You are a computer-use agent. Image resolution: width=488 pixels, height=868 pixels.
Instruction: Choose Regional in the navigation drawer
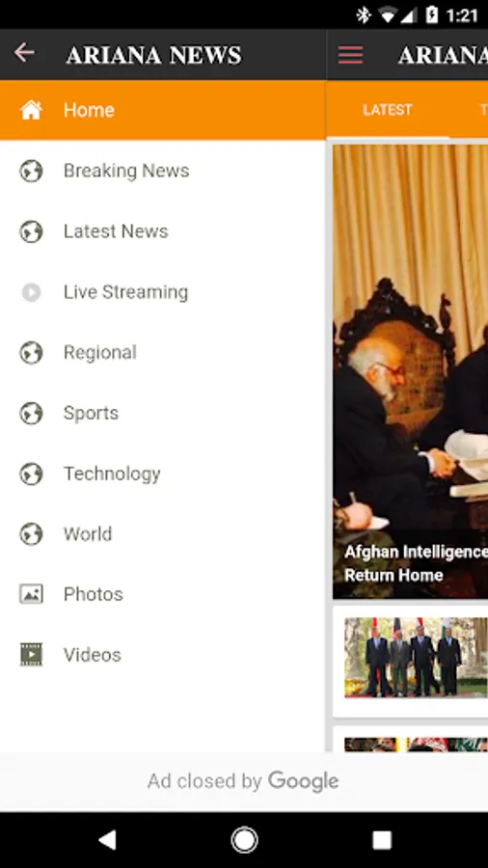162,353
